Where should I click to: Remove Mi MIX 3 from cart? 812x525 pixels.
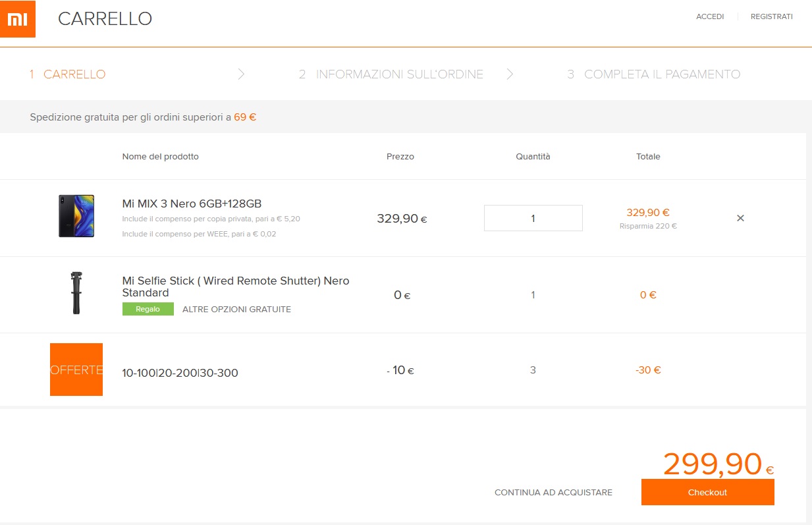740,218
